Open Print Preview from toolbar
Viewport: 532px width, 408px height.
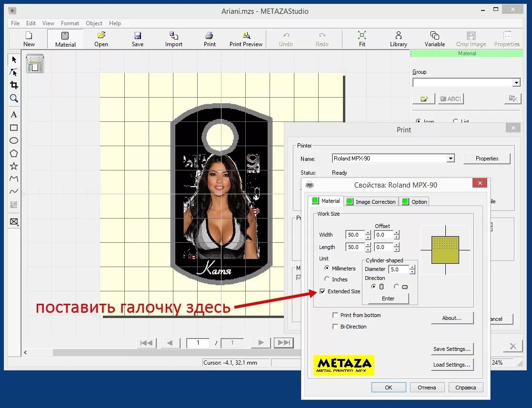pos(246,39)
